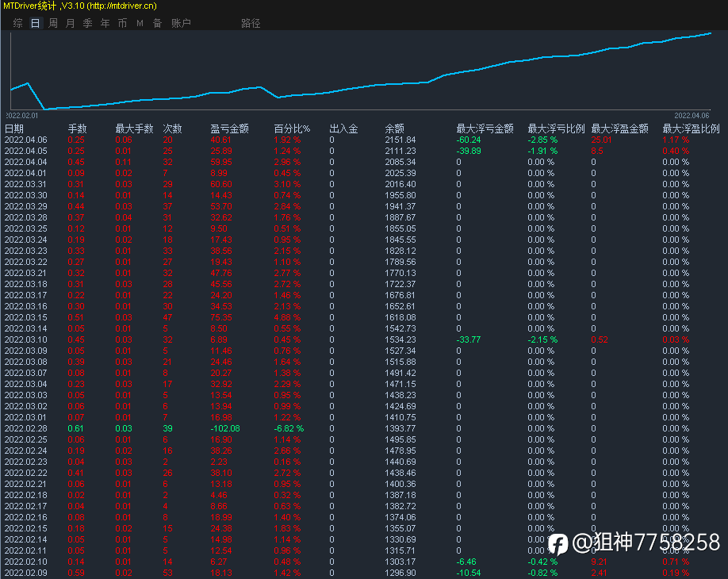This screenshot has height=579, width=728.
Task: Click the 次数 column header
Action: click(172, 128)
